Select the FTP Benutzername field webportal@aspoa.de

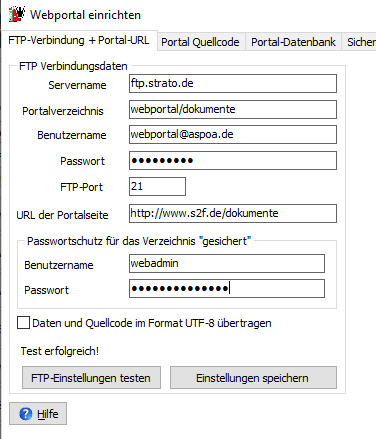pyautogui.click(x=233, y=134)
